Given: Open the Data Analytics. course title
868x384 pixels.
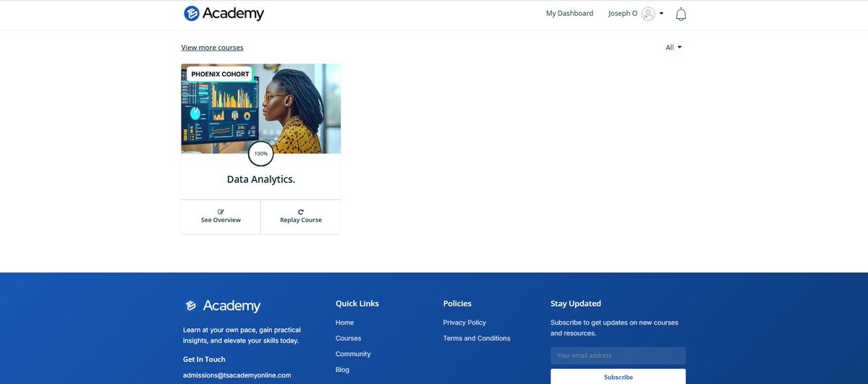Looking at the screenshot, I should 260,179.
